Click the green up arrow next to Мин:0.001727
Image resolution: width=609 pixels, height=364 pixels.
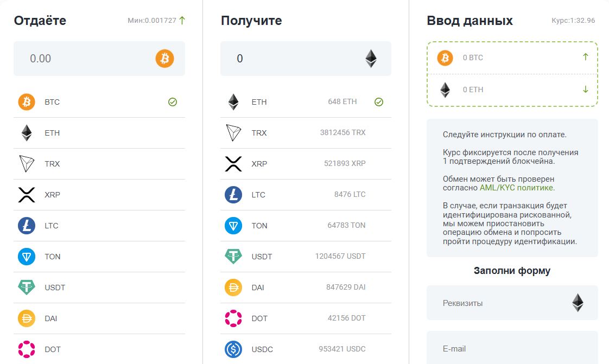point(182,21)
